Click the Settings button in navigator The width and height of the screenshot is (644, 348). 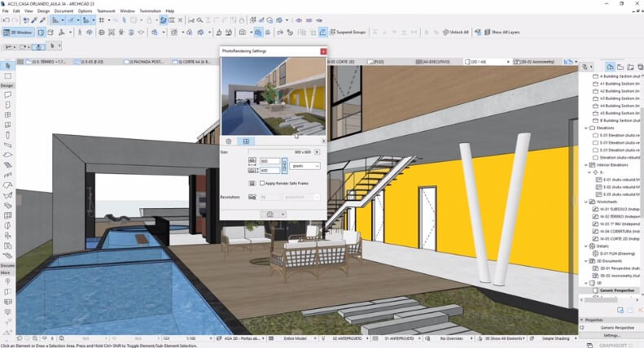pyautogui.click(x=611, y=335)
